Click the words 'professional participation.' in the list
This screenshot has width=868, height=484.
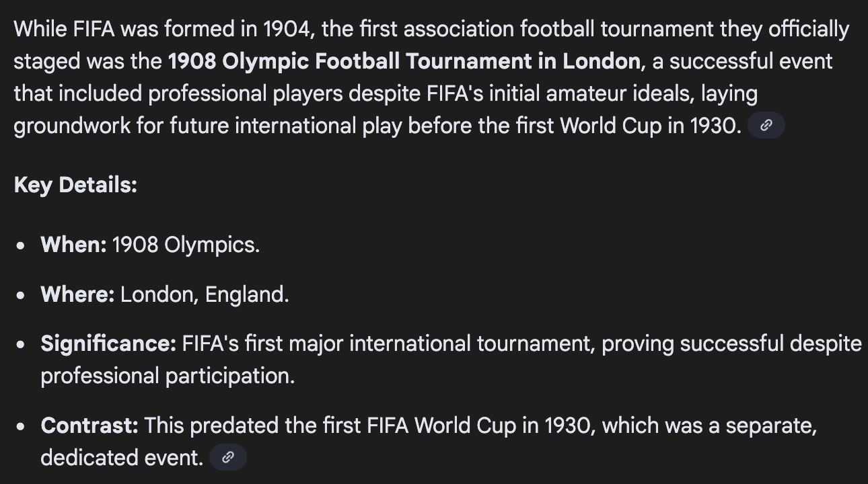168,376
